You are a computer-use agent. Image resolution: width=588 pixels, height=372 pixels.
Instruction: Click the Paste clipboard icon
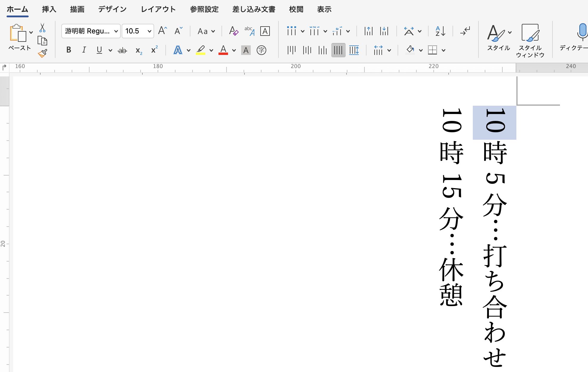[18, 33]
